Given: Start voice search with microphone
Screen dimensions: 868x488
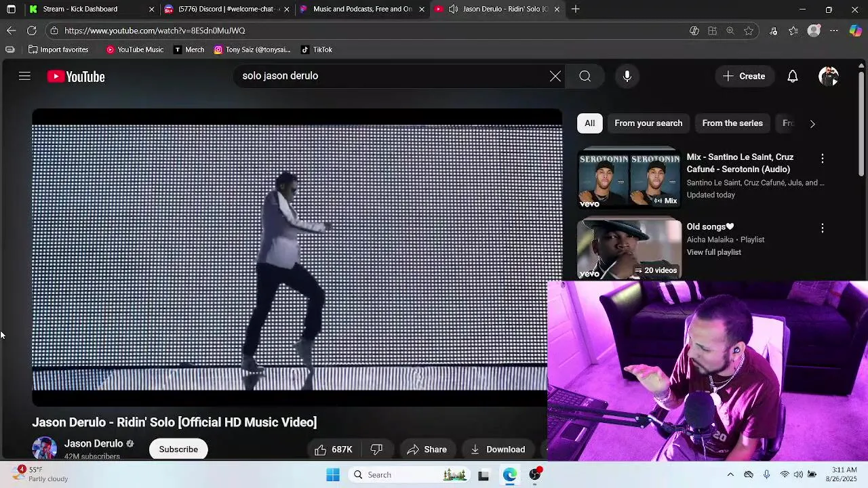Looking at the screenshot, I should 627,76.
